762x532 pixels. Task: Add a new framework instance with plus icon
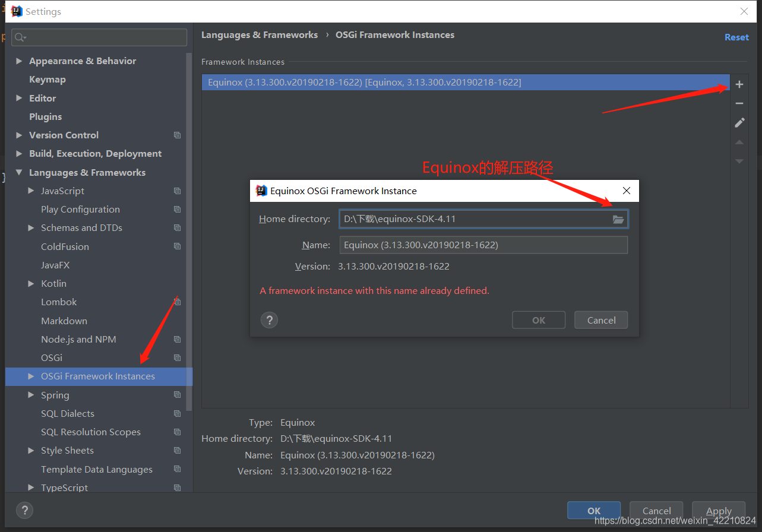pos(739,84)
